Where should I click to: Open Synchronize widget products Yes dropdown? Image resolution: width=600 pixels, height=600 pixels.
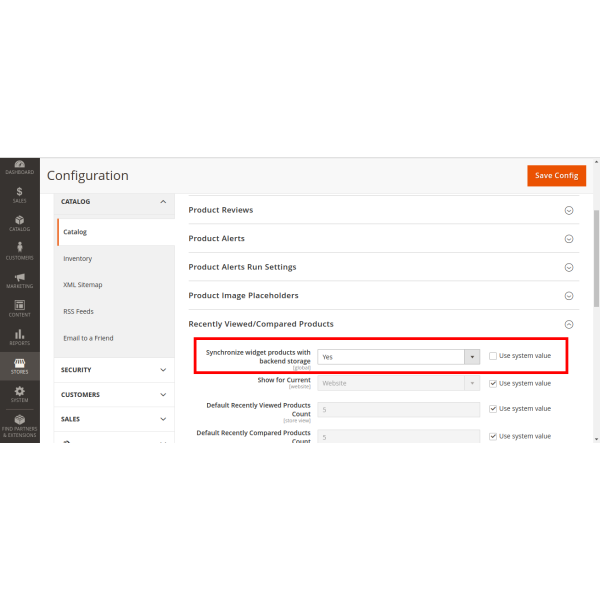pyautogui.click(x=399, y=356)
